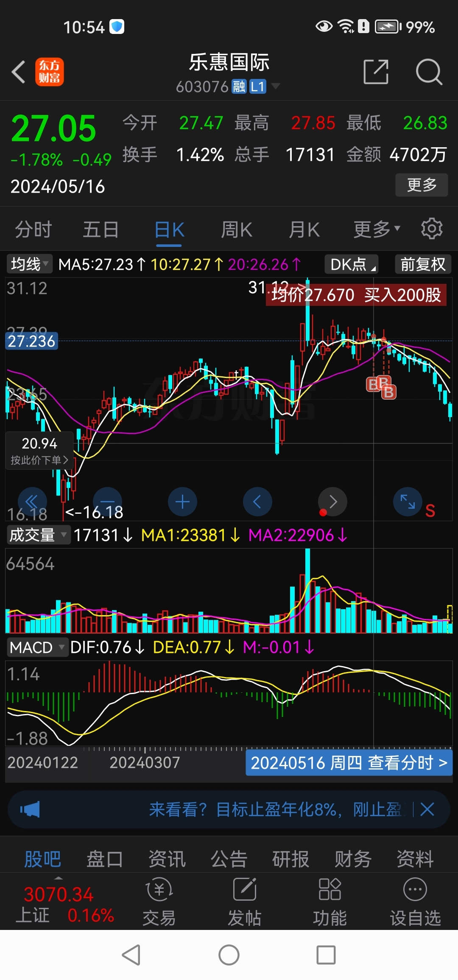Tap date 2024/05/16

[58, 186]
